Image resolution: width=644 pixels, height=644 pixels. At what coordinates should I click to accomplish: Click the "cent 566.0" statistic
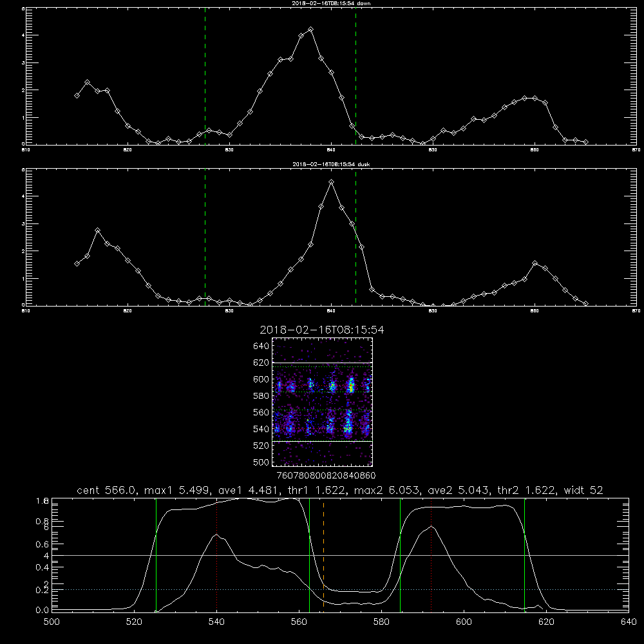[x=107, y=490]
